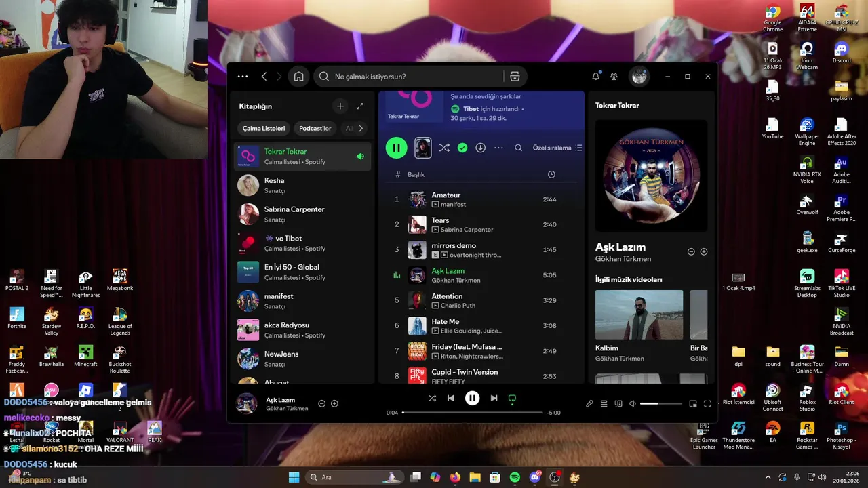Open Spotify Home
Viewport: 868px width, 488px height.
pyautogui.click(x=298, y=77)
